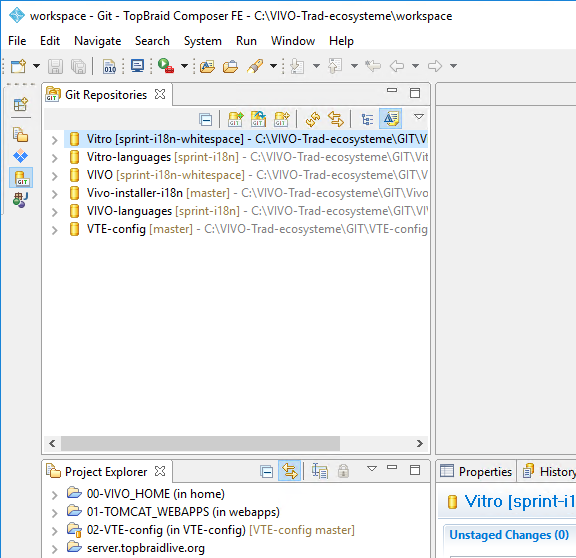Image resolution: width=576 pixels, height=558 pixels.
Task: Collapse all in Git Repositories view
Action: [x=205, y=119]
